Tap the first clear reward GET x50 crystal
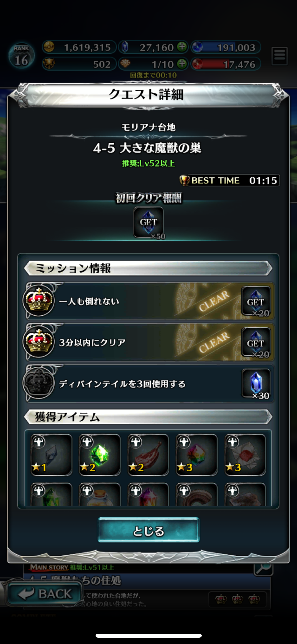 point(149,223)
